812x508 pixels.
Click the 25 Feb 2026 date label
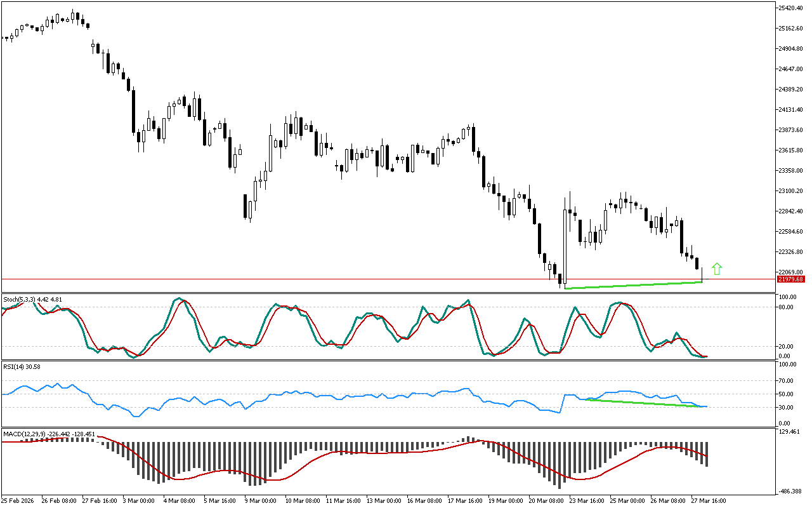tap(19, 500)
